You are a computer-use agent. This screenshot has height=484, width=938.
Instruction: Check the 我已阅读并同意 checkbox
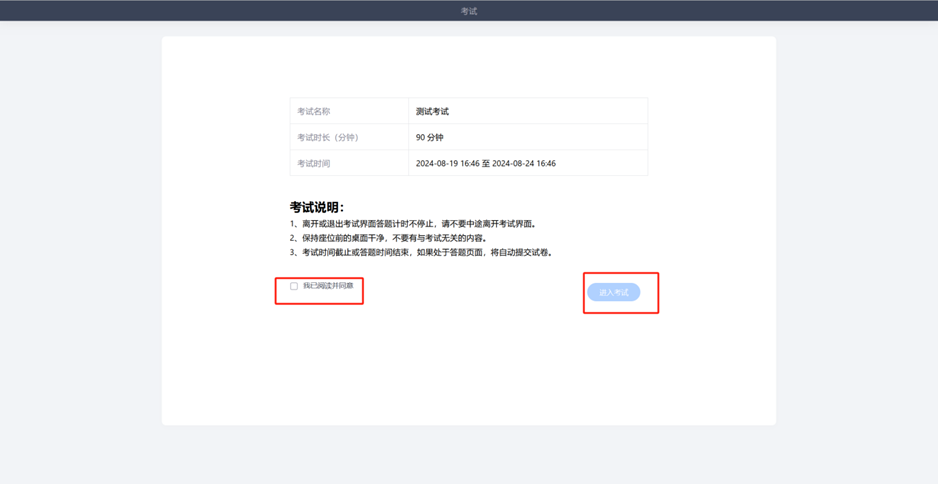click(294, 286)
